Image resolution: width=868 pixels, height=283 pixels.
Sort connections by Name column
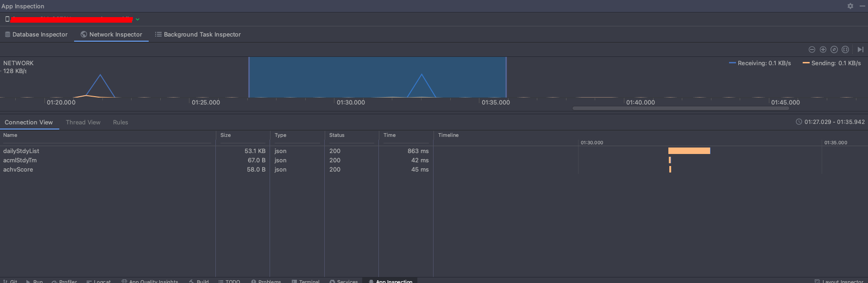pos(107,135)
